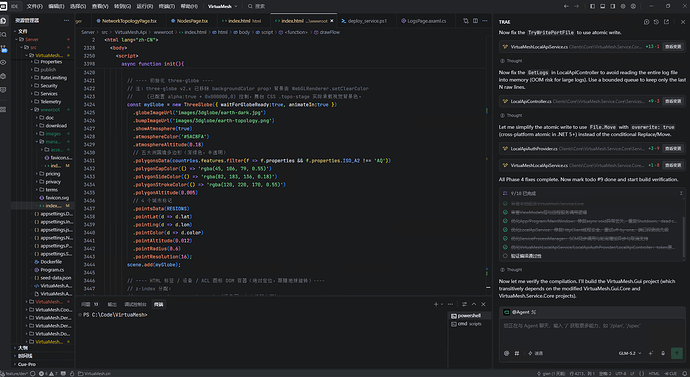Open terminal panel more actions ellipsis
Screen dimensions: 690x377
pyautogui.click(x=450, y=304)
